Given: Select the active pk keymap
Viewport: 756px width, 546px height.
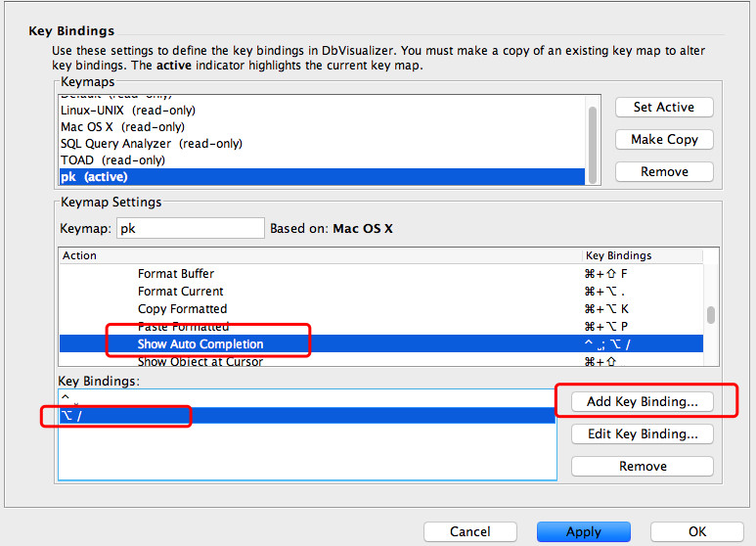Looking at the screenshot, I should point(94,176).
